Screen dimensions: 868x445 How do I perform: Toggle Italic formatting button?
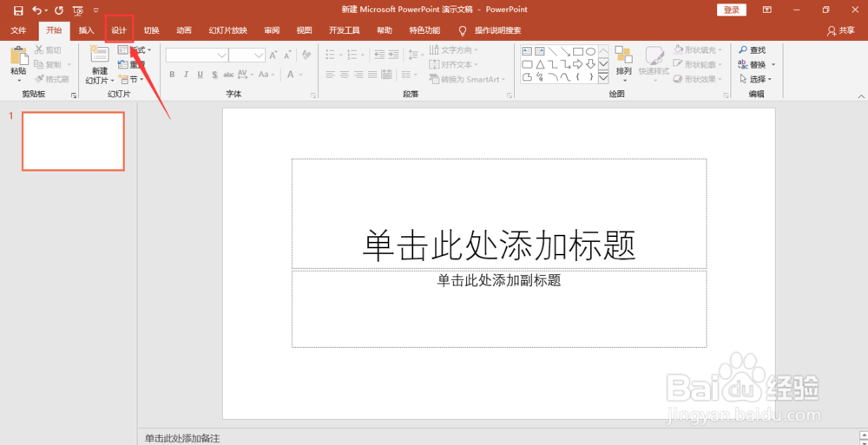[186, 75]
